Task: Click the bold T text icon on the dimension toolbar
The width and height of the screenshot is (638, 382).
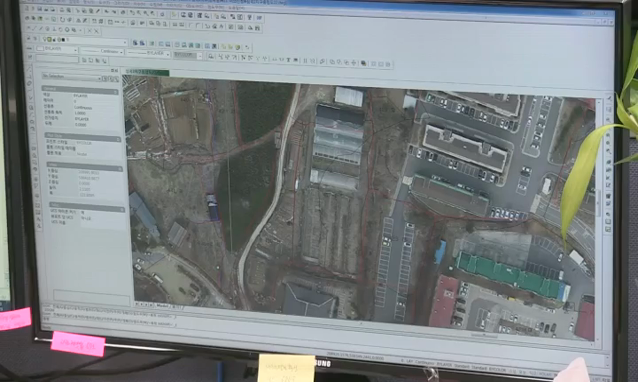Action: pos(288,60)
